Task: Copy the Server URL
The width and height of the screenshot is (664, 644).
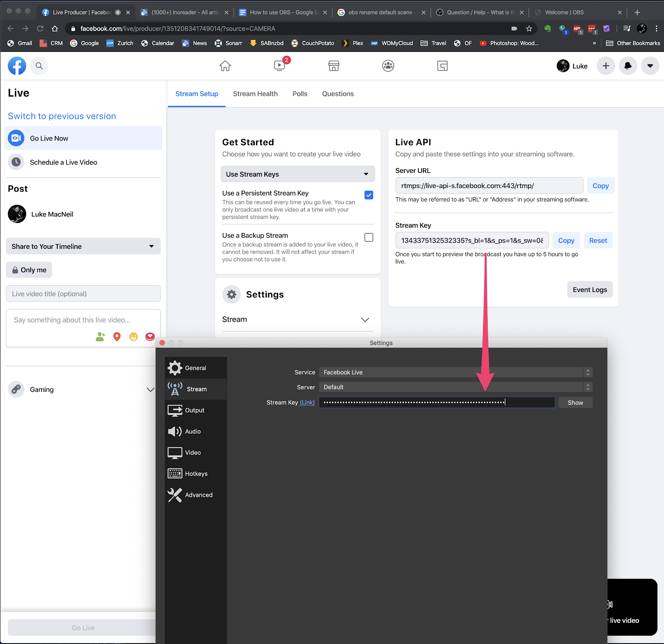Action: 601,186
